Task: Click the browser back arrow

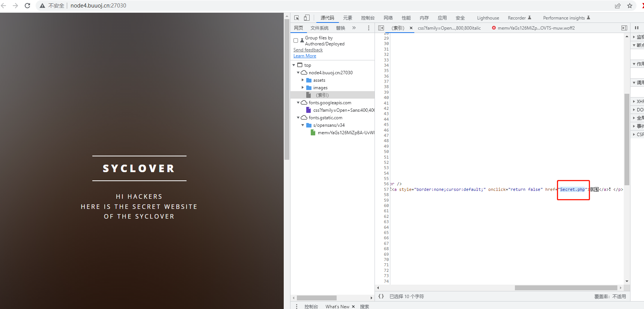Action: click(x=4, y=6)
